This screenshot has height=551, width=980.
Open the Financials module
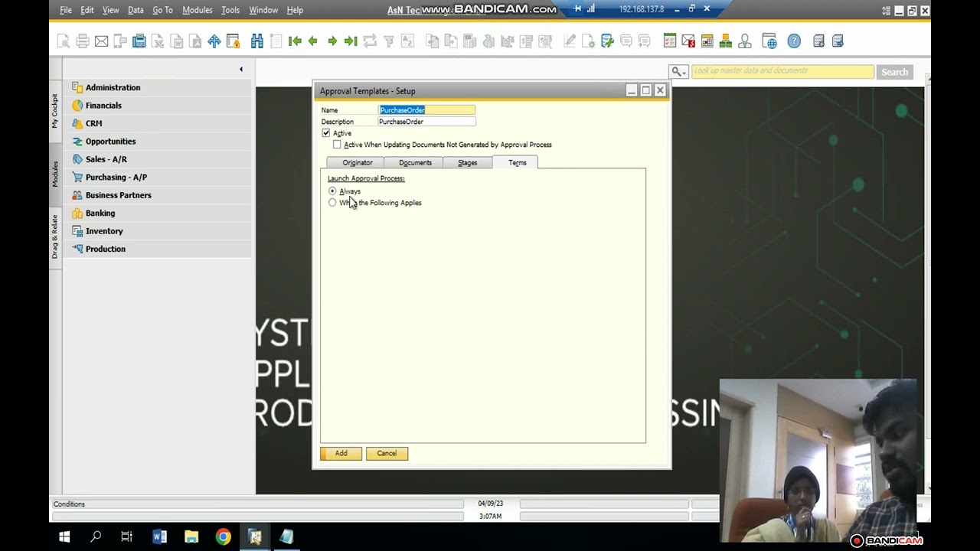pos(103,106)
